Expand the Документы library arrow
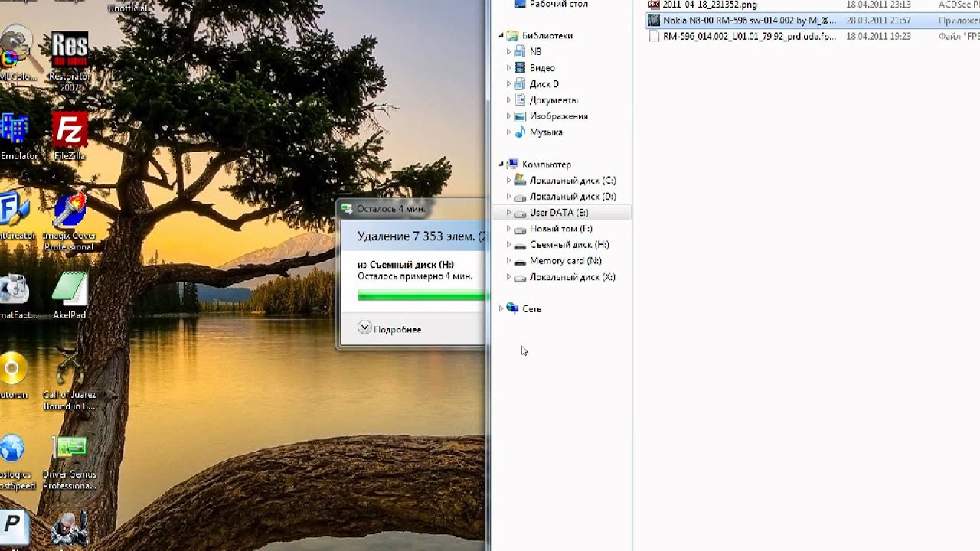The width and height of the screenshot is (980, 551). coord(508,100)
